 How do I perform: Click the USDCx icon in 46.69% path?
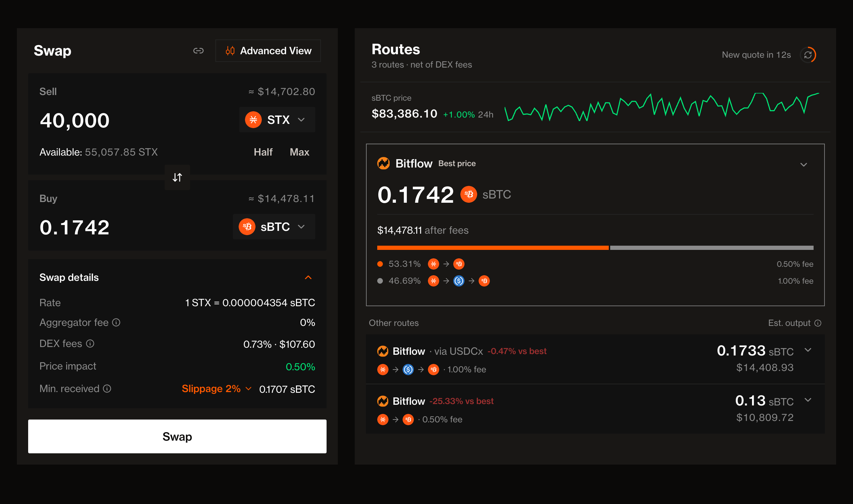pos(459,281)
